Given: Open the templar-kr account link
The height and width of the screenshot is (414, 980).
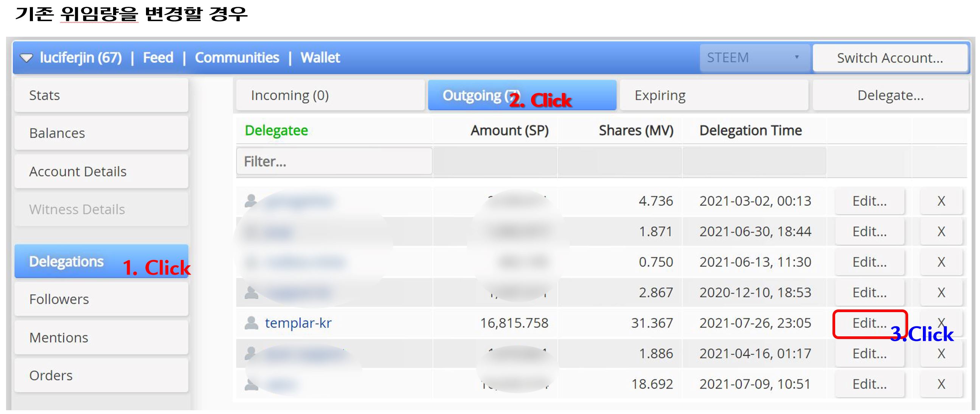Looking at the screenshot, I should (x=298, y=323).
